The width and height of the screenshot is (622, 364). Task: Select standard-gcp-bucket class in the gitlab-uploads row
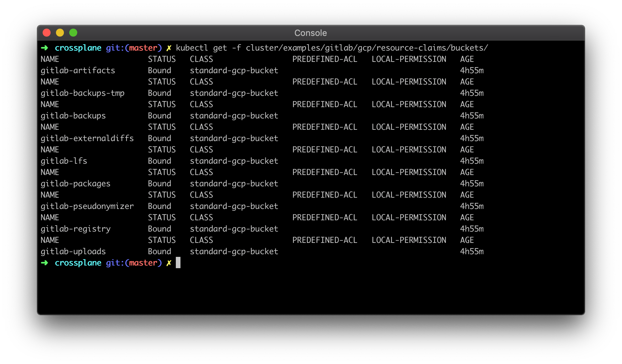pos(234,252)
